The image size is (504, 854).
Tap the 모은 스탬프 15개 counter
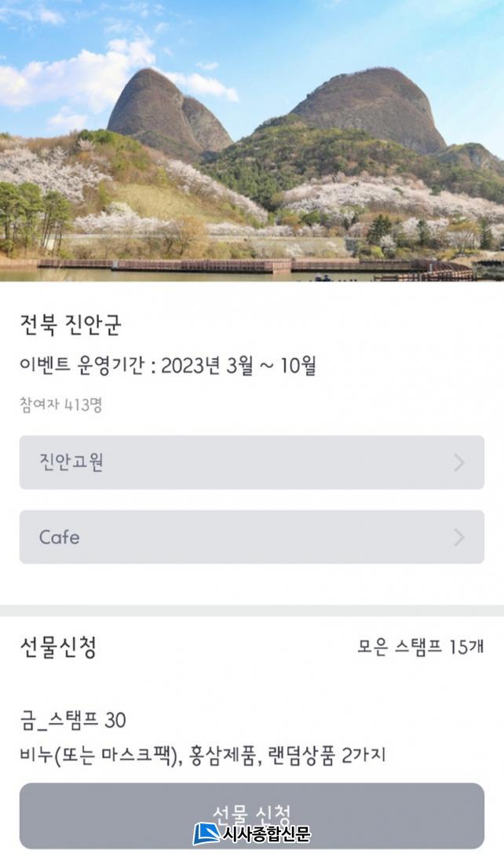pos(420,648)
